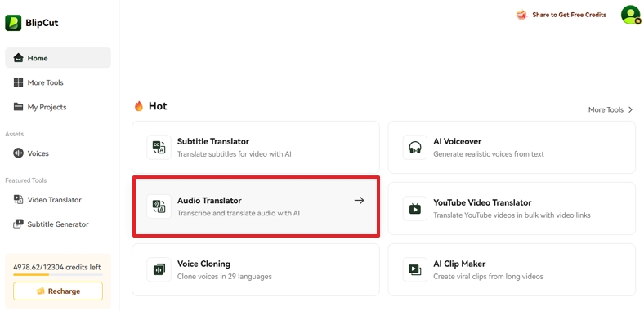Click the My Projects folder icon
Image resolution: width=644 pixels, height=311 pixels.
(18, 107)
